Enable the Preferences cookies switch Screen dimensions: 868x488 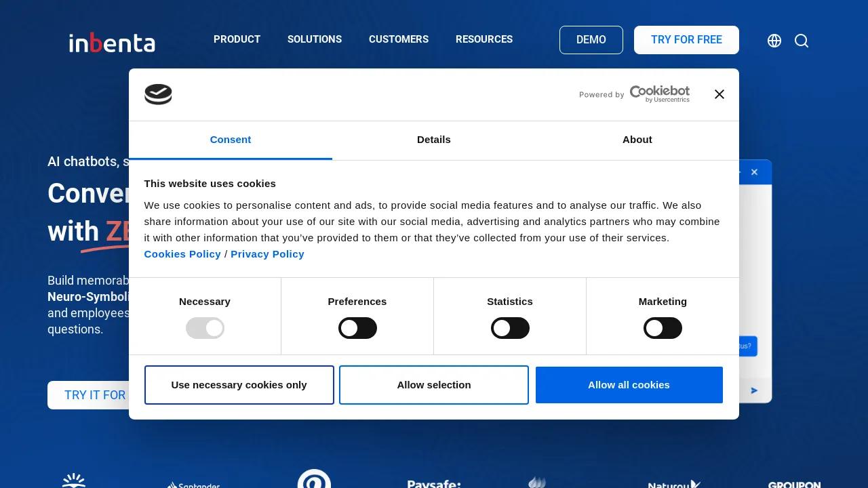(357, 328)
